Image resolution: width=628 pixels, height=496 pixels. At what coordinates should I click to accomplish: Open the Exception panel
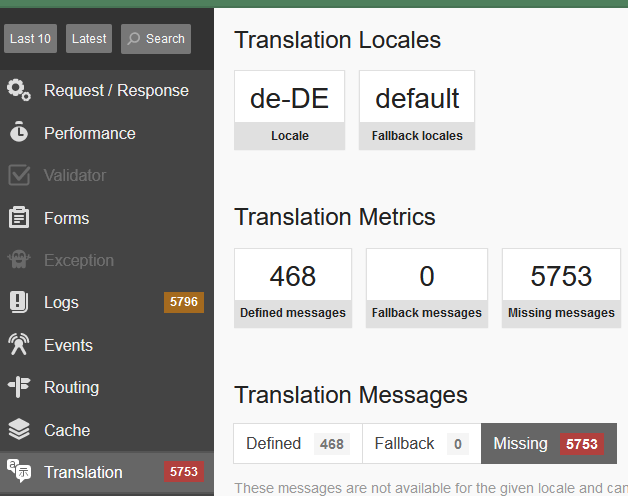point(107,260)
